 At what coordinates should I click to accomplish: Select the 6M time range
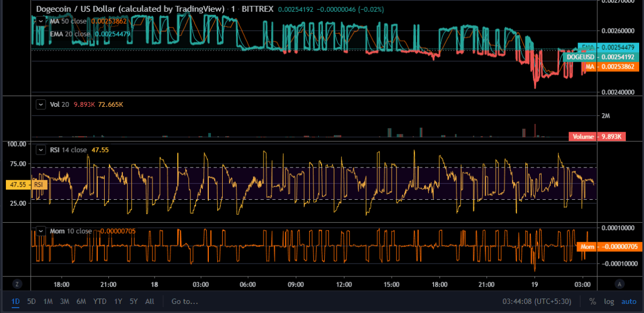click(x=81, y=301)
